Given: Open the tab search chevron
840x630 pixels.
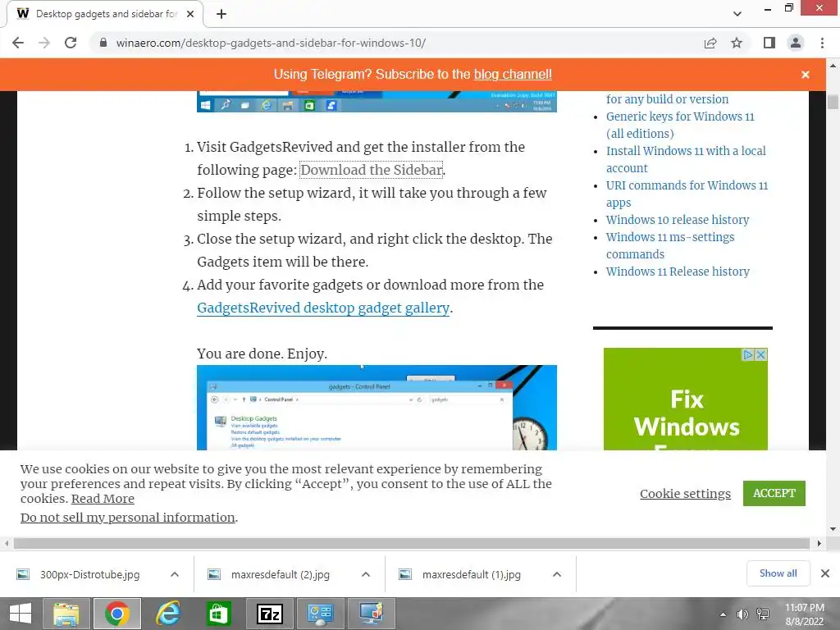Looking at the screenshot, I should [x=737, y=14].
